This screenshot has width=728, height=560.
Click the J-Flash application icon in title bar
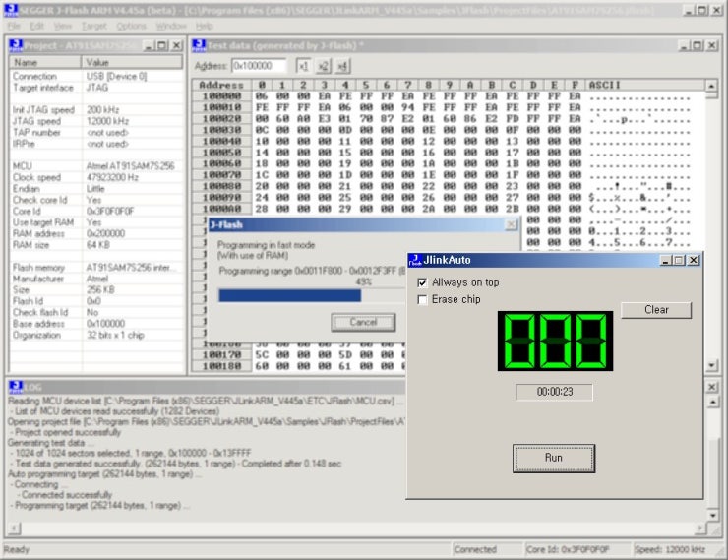click(x=11, y=10)
